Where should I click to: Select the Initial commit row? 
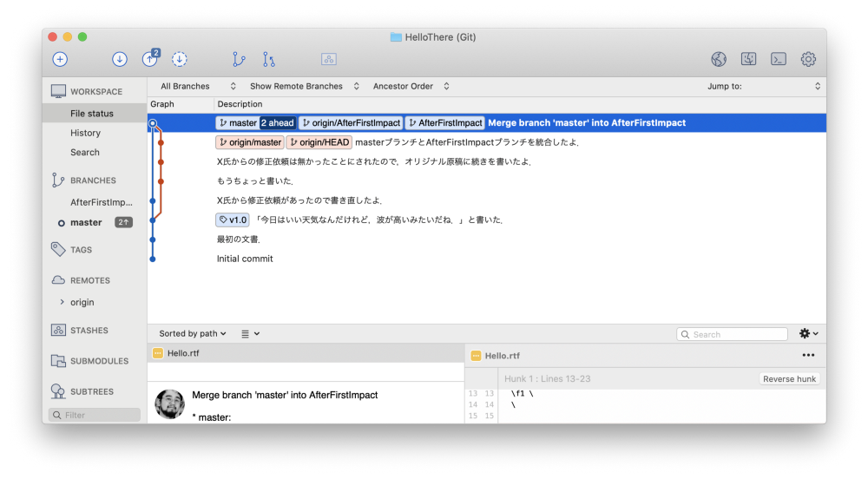[487, 259]
